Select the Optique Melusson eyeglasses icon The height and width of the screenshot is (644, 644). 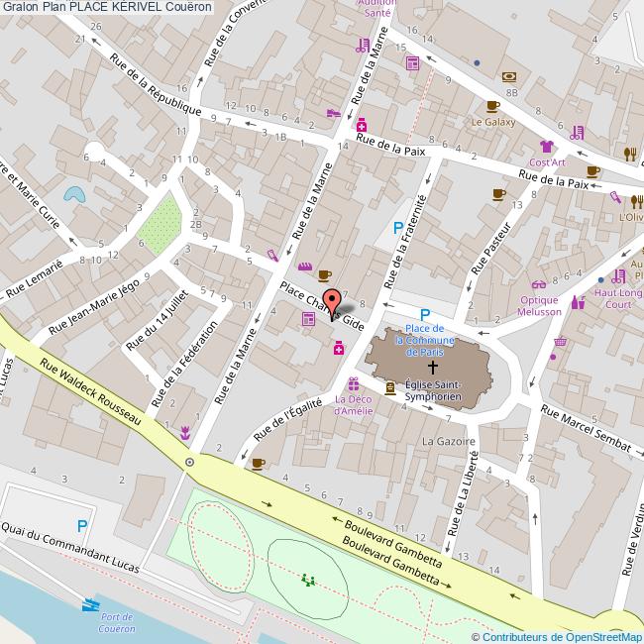click(539, 283)
